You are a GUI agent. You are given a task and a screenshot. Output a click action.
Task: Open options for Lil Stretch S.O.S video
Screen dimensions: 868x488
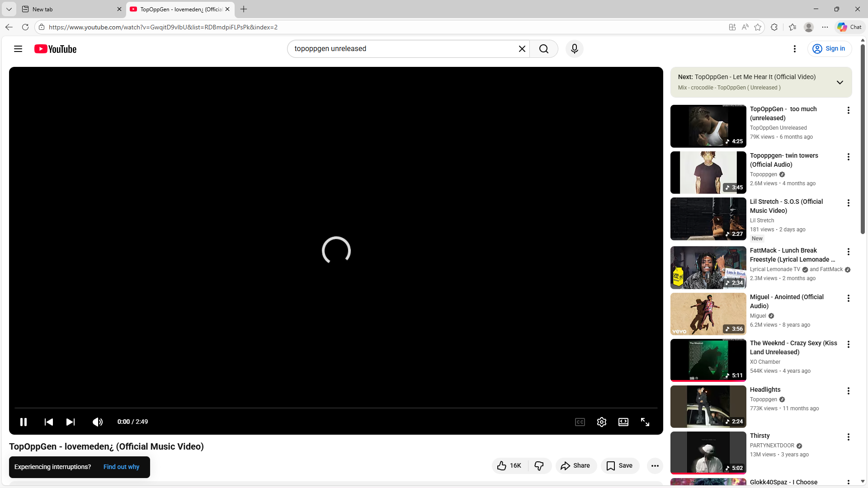tap(849, 203)
